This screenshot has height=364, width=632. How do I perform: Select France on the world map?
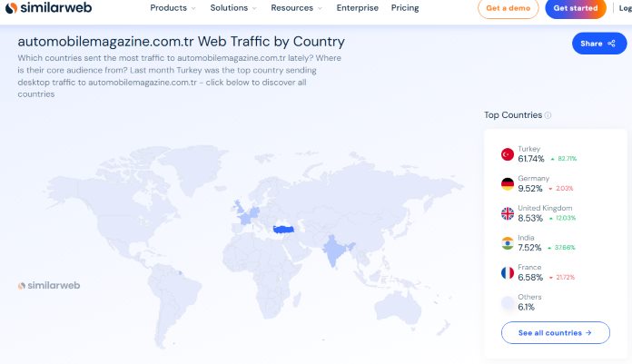245,220
